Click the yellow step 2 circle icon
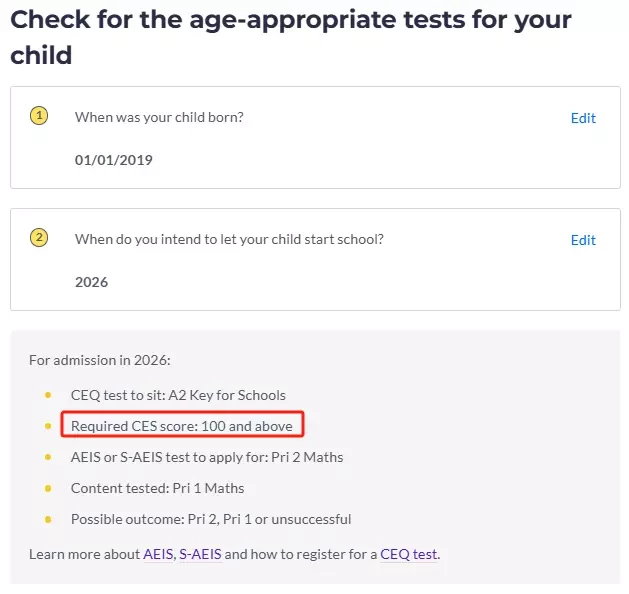This screenshot has height=594, width=629. 39,237
